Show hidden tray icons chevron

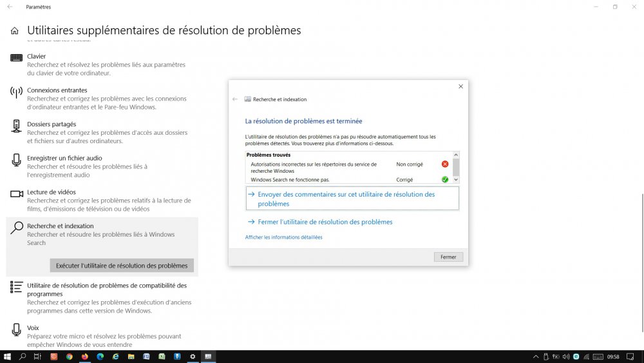536,357
